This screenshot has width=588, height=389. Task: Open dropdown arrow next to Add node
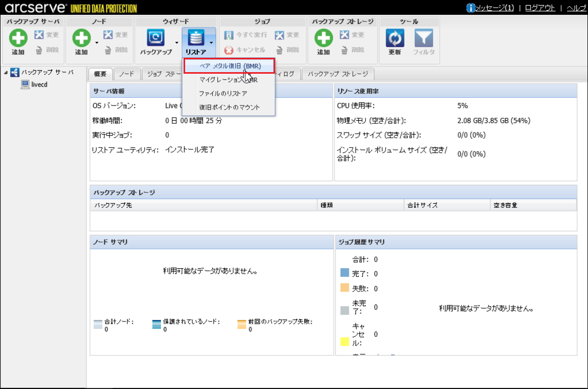click(x=97, y=43)
